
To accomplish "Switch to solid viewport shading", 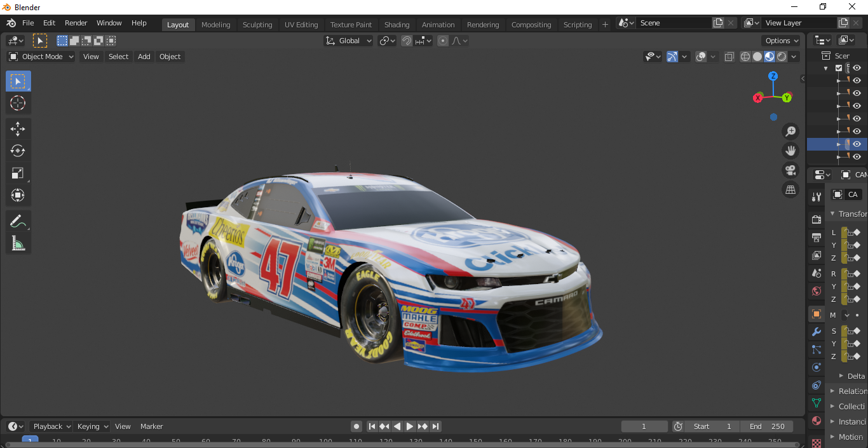I will coord(757,57).
